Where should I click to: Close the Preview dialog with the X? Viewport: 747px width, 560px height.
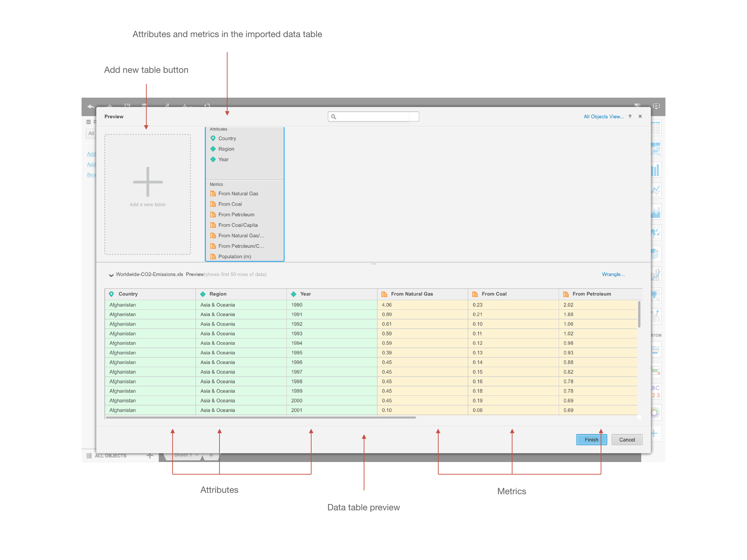pos(640,116)
